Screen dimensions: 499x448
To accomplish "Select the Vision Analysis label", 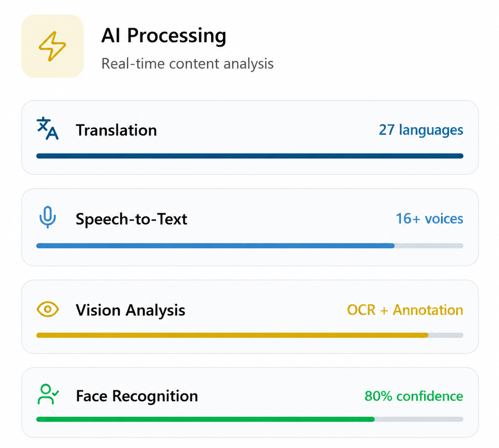I will click(x=130, y=310).
